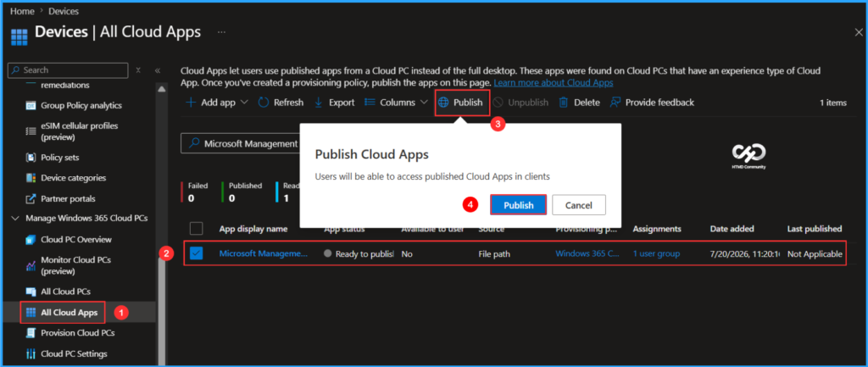Click the Columns list icon
Screen dimensions: 868x367
[x=370, y=103]
